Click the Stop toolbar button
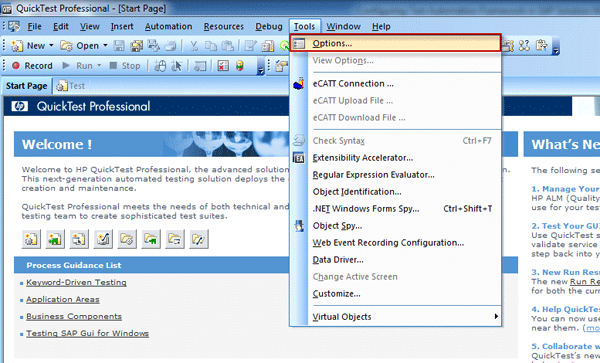Screen dimensions: 600x363 click(125, 66)
